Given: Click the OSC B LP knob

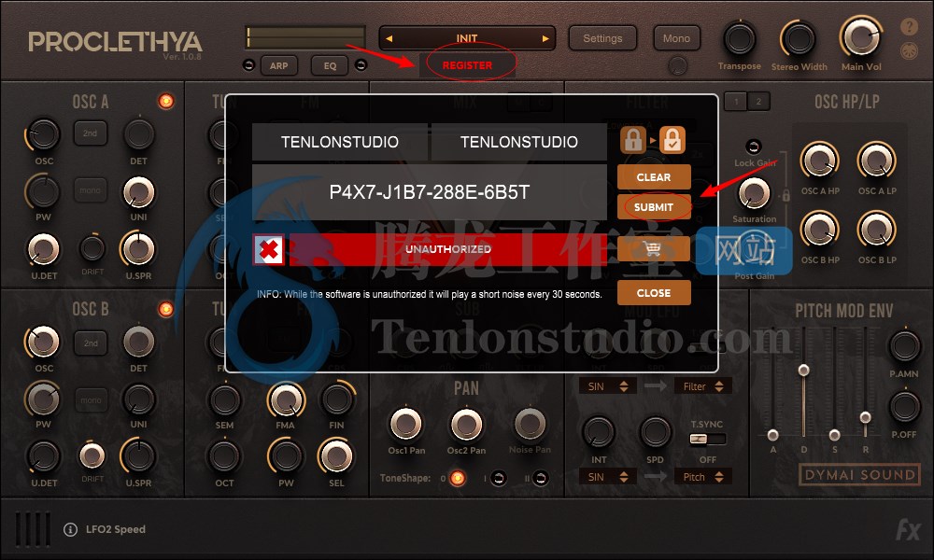Looking at the screenshot, I should (877, 231).
